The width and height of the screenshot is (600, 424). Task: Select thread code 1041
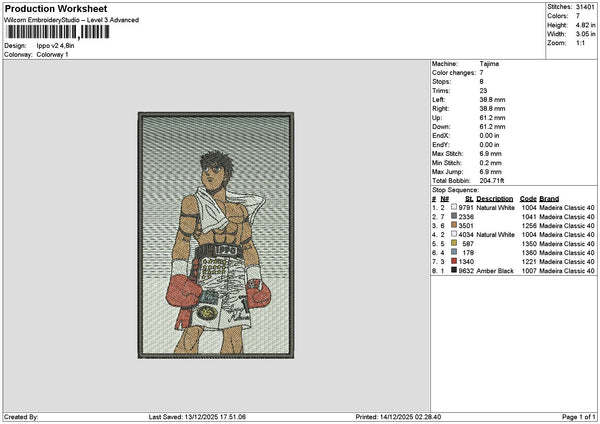click(x=529, y=217)
